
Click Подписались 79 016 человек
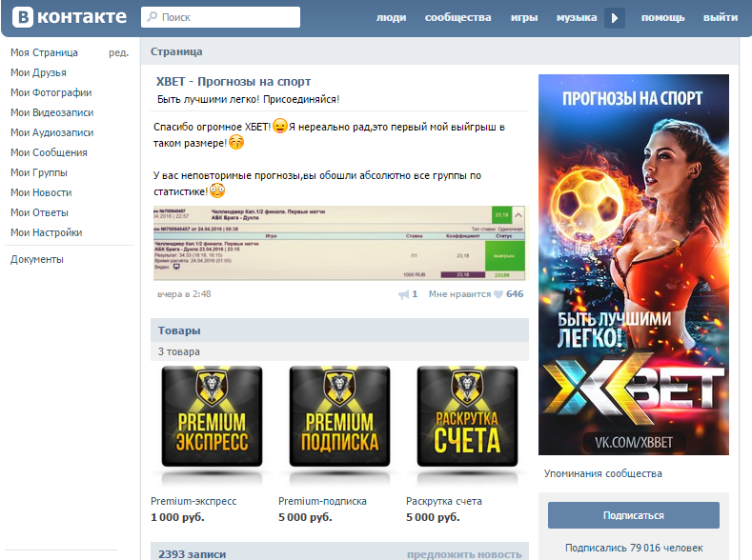634,548
